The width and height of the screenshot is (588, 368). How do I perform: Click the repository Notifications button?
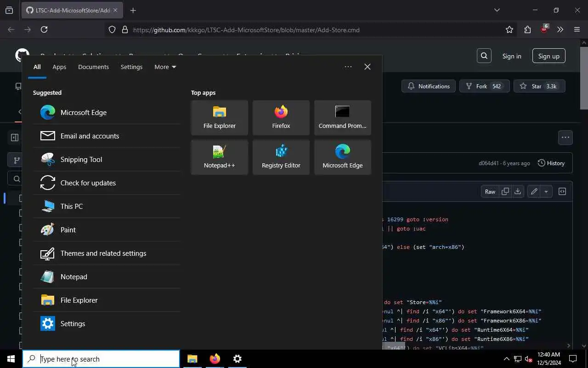click(x=429, y=86)
